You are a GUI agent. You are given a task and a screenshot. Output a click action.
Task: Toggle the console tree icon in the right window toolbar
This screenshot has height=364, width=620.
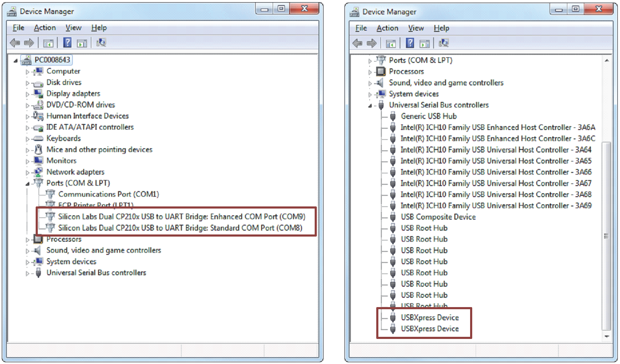click(x=391, y=43)
